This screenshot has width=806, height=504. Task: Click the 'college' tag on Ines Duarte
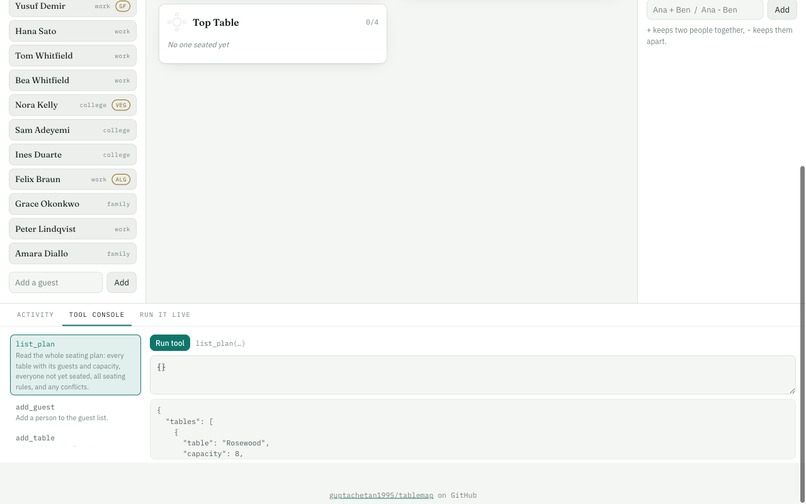116,155
